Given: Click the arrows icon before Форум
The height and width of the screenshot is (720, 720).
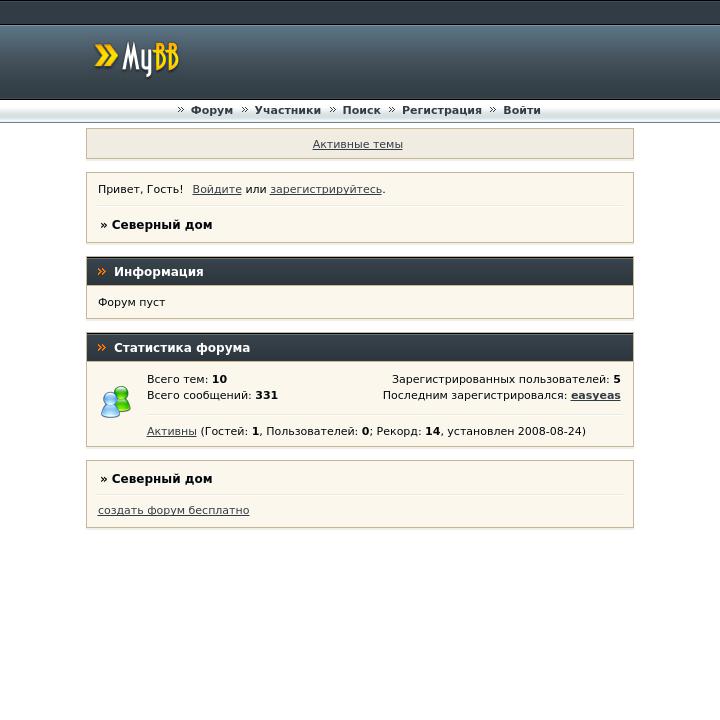Looking at the screenshot, I should click(x=181, y=110).
